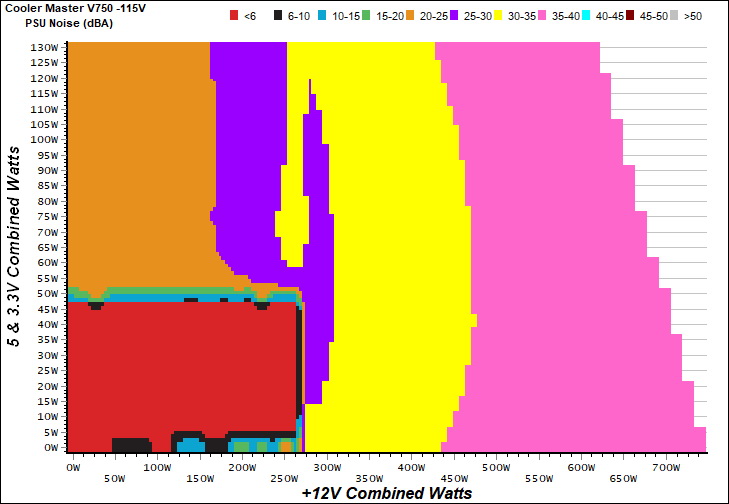Click the cyan 40-45 legend swatch
Image resolution: width=729 pixels, height=504 pixels.
click(587, 16)
